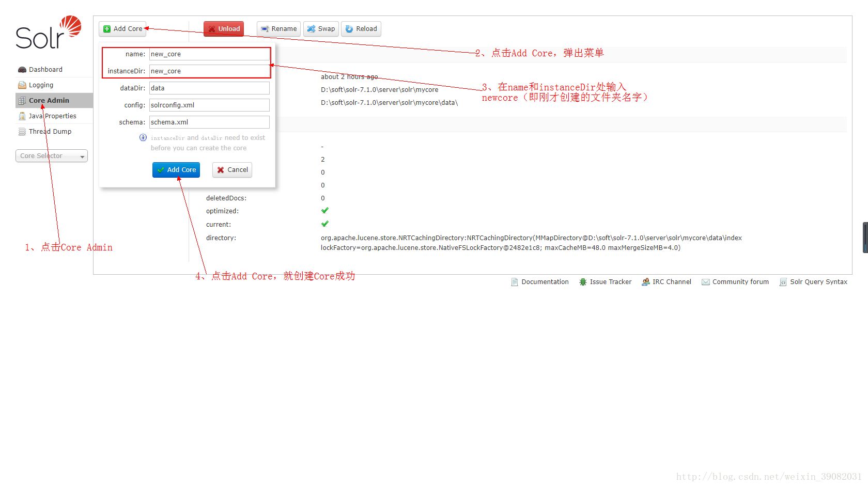The image size is (868, 487).
Task: Submit the form with blue Add Core
Action: [x=176, y=170]
